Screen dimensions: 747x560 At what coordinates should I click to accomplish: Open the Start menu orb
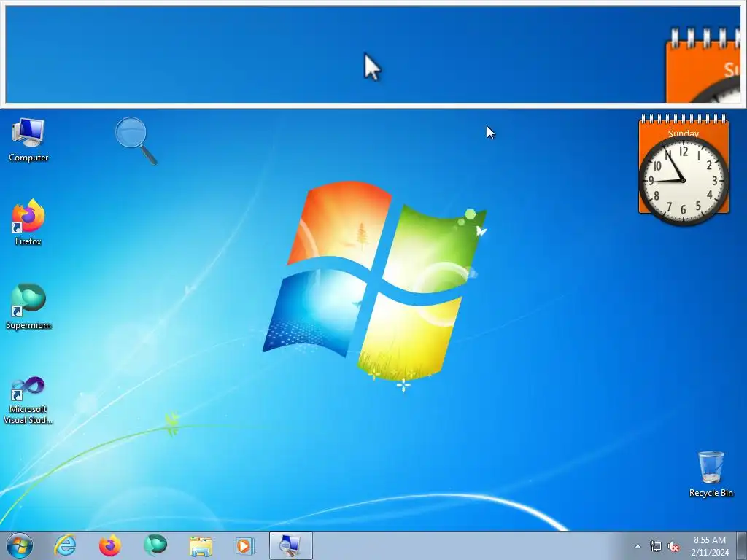[x=20, y=545]
